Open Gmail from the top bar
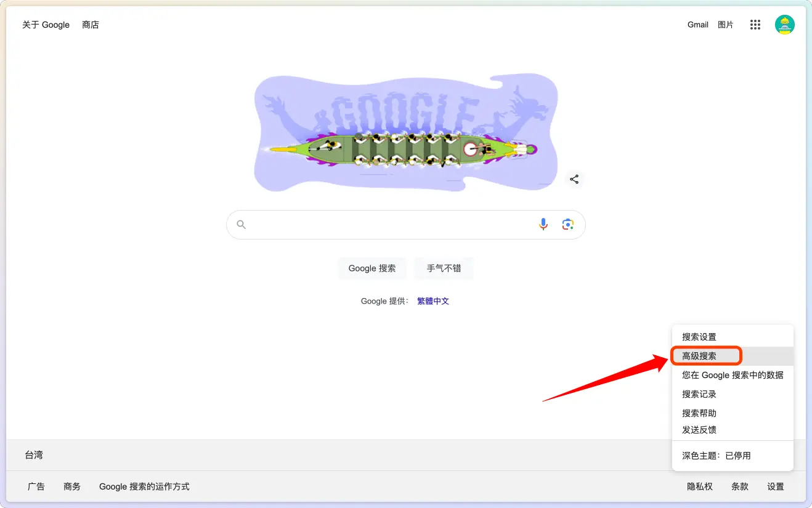This screenshot has height=508, width=812. [x=698, y=25]
